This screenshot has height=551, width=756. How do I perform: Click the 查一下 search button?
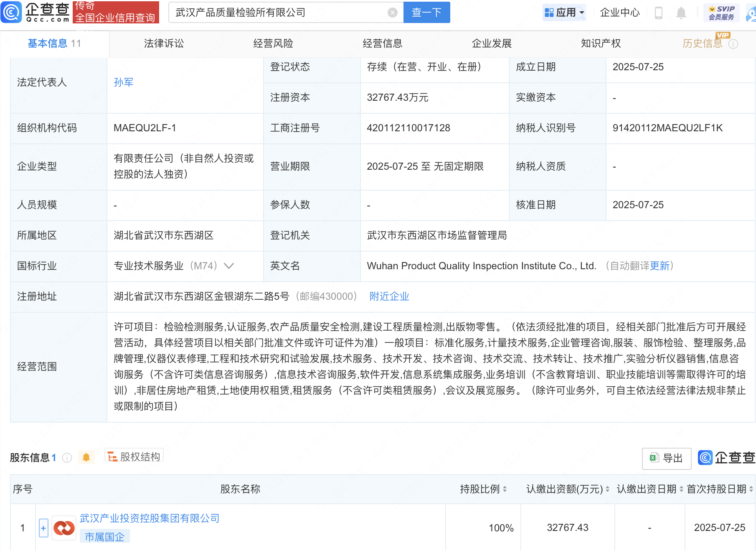click(x=426, y=13)
